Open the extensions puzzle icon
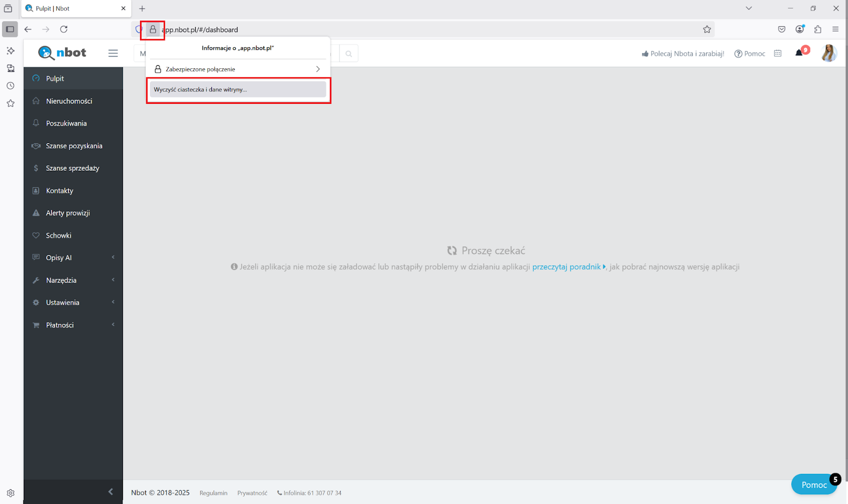 (x=818, y=30)
